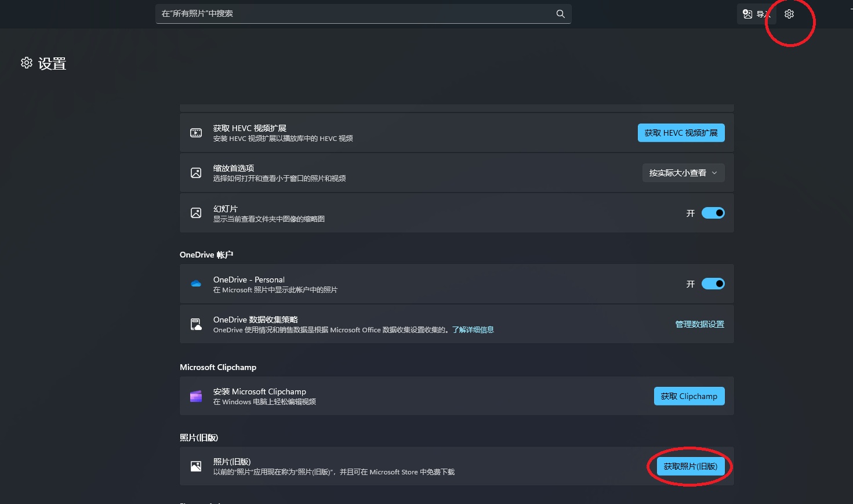The image size is (853, 504).
Task: Open the 管理数据设置 link
Action: pos(700,324)
